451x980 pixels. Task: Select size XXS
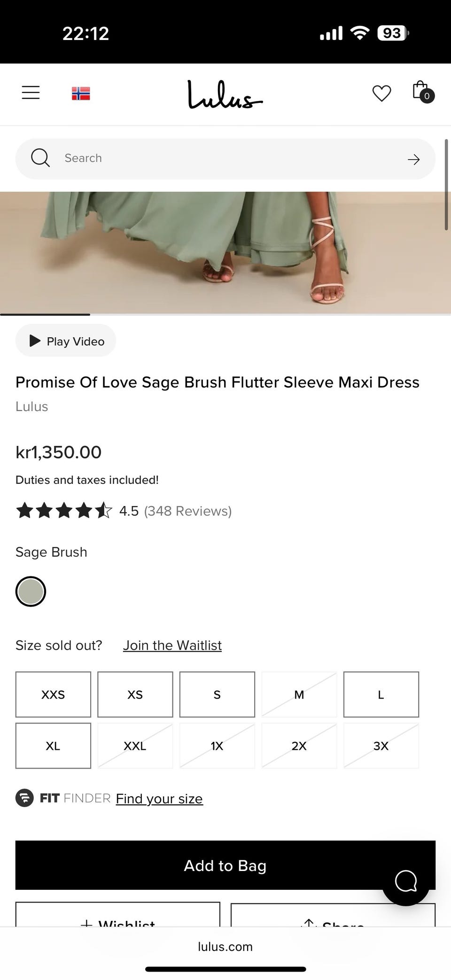click(53, 694)
